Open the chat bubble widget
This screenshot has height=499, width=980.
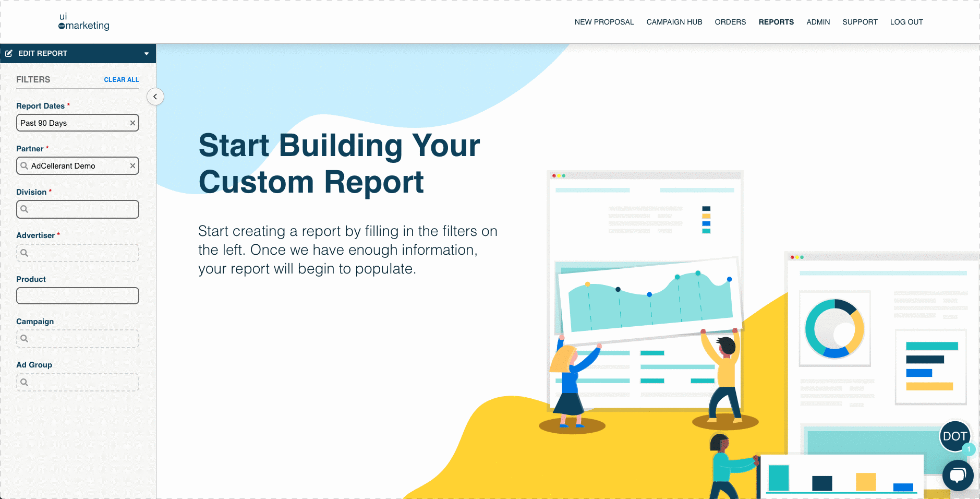pos(958,474)
